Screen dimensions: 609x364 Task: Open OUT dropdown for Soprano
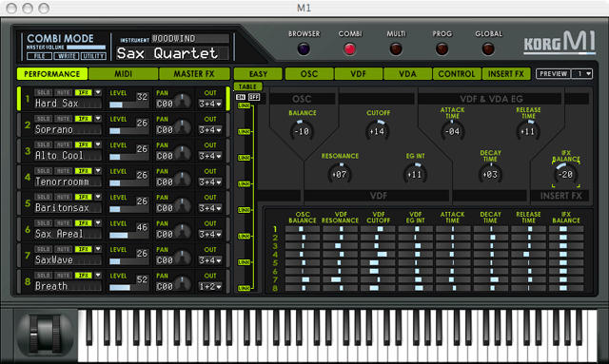(210, 129)
